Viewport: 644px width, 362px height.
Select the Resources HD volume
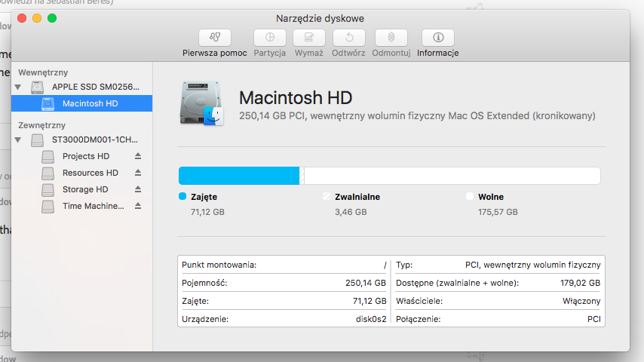[x=90, y=173]
